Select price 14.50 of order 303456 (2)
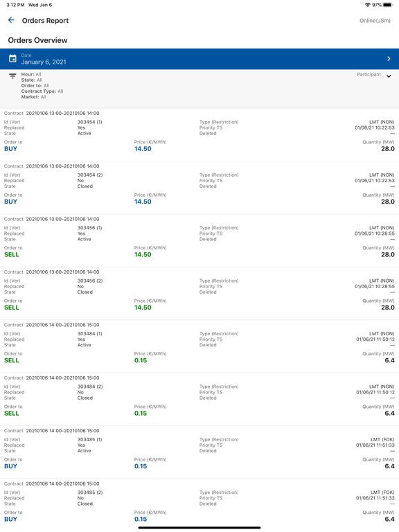 coord(143,308)
